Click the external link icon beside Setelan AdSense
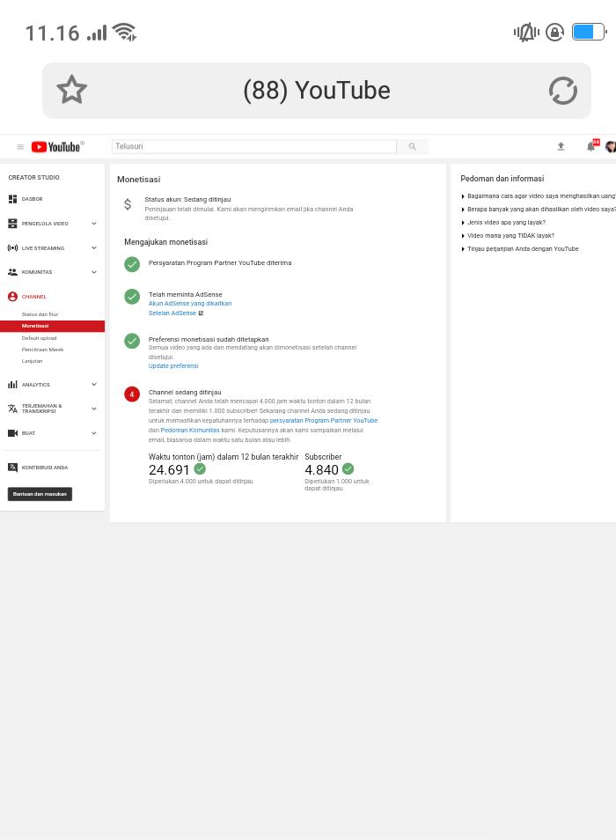 pos(201,313)
